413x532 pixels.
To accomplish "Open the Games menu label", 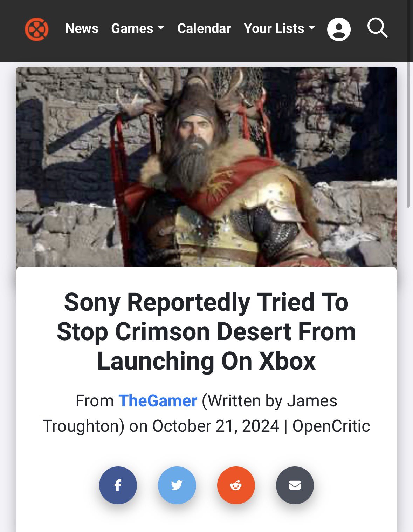I will coord(132,28).
